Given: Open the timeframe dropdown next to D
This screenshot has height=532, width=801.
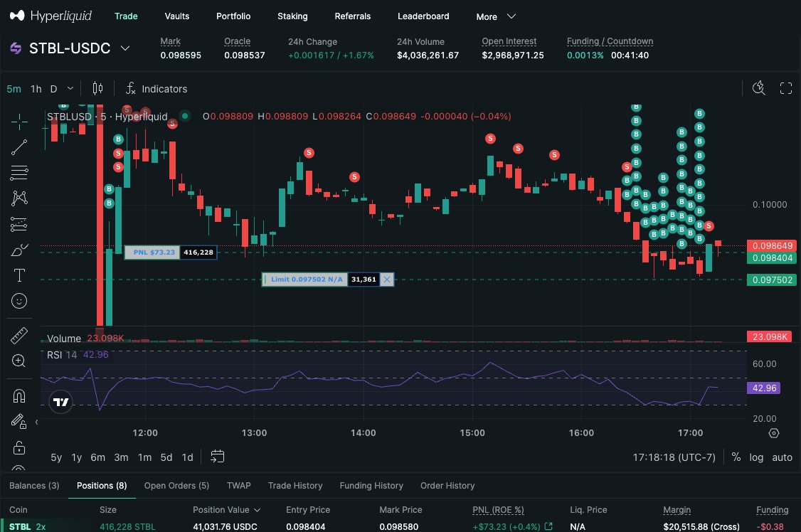Looking at the screenshot, I should pos(69,89).
